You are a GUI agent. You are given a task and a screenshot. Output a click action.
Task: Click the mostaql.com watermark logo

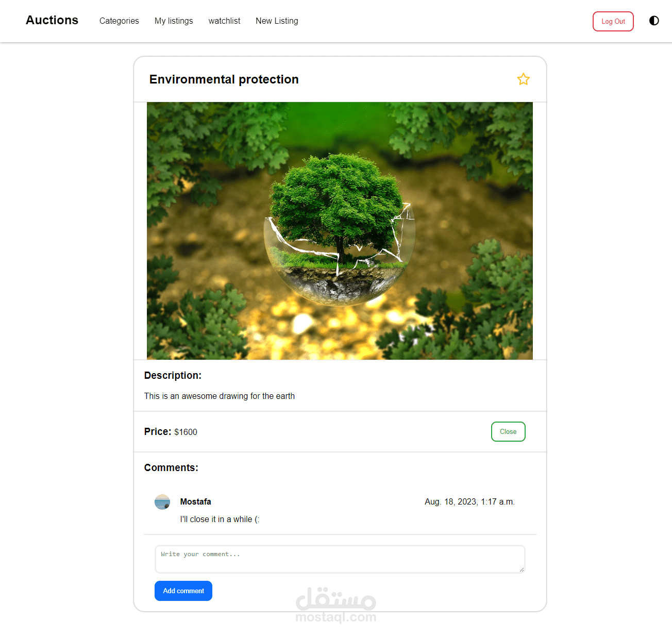click(336, 605)
